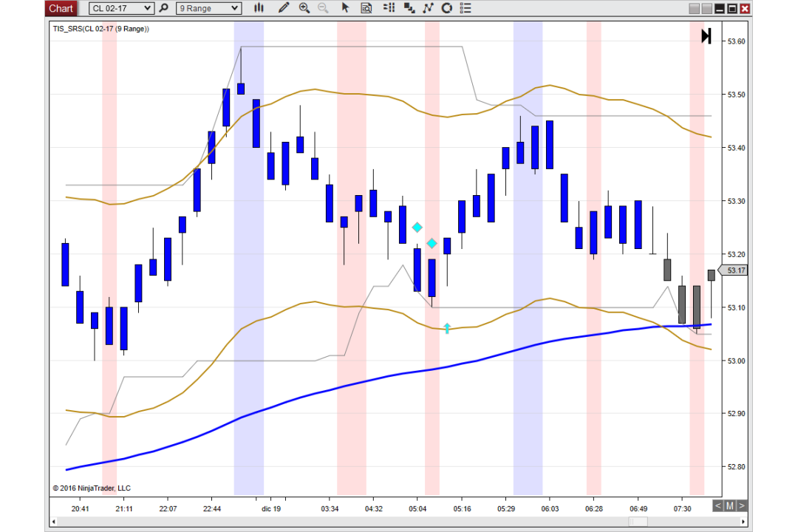The image size is (798, 532).
Task: Click the lower cyan diamond marker
Action: pyautogui.click(x=432, y=243)
